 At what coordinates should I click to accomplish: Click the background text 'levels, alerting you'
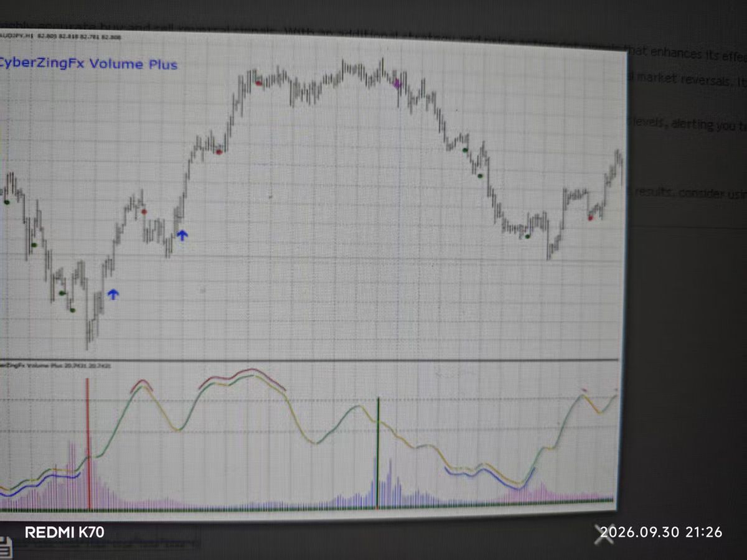[x=684, y=123]
